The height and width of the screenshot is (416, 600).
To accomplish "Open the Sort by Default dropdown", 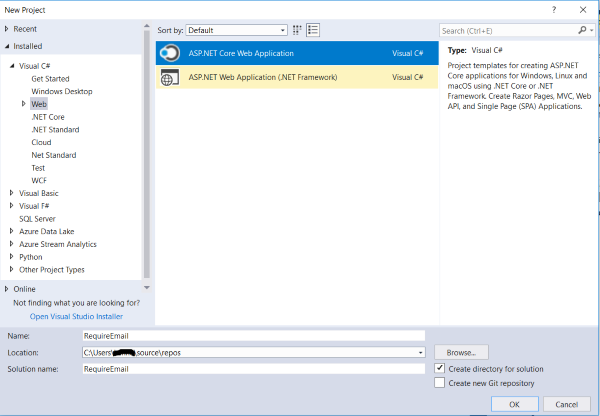I will (x=236, y=30).
